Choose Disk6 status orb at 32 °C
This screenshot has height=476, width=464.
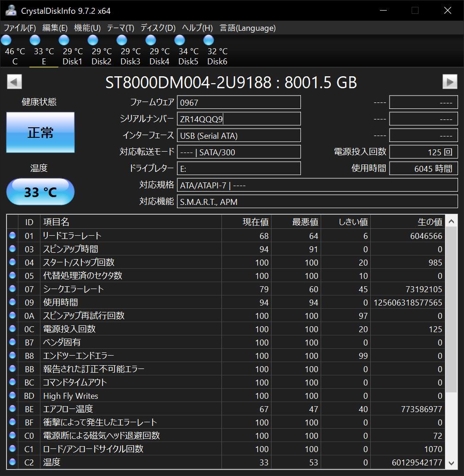pos(209,40)
